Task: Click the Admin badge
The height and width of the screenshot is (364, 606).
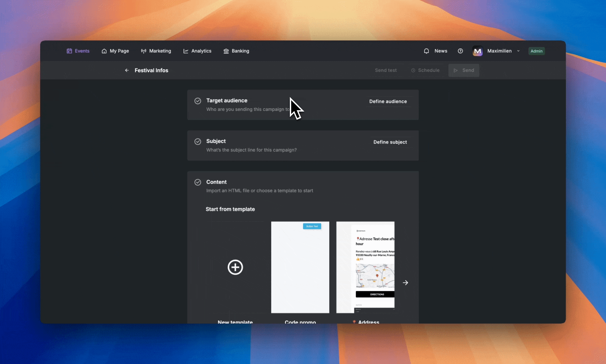Action: point(536,51)
